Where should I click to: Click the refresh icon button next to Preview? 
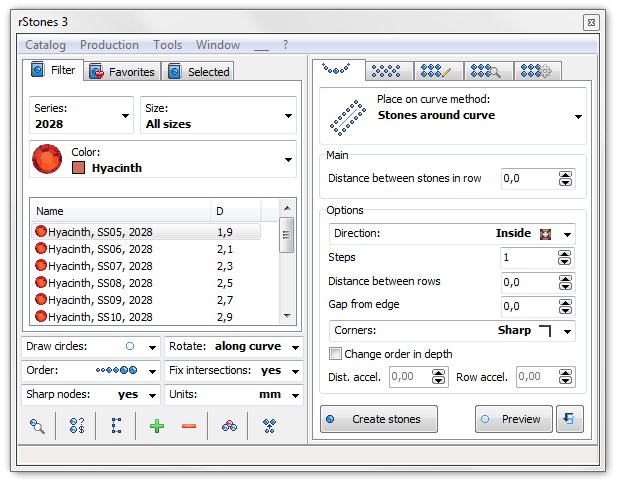(570, 419)
